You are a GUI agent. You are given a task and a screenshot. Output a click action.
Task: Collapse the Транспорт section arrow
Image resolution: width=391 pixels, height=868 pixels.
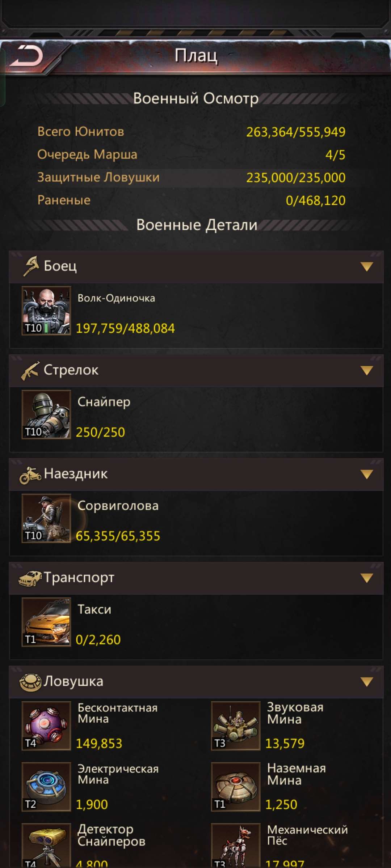[367, 578]
